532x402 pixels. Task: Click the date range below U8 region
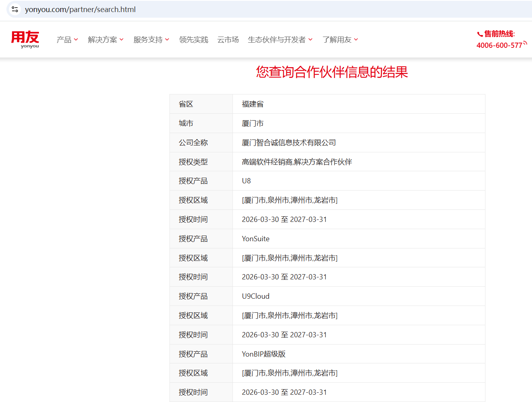click(x=284, y=219)
